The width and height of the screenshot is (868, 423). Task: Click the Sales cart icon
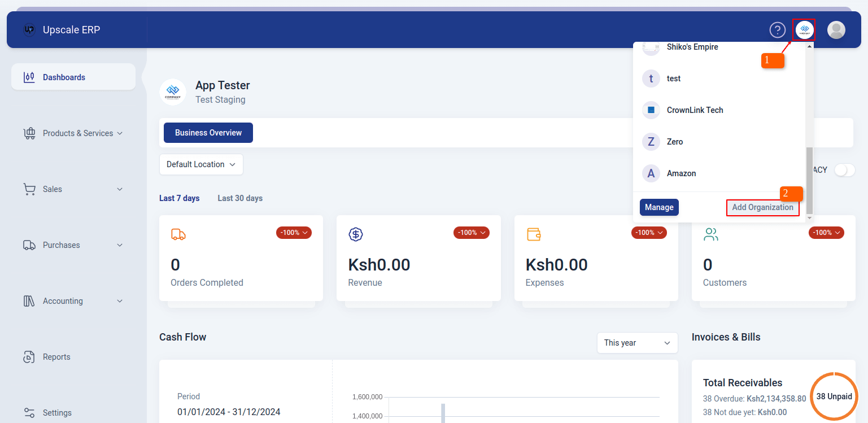click(x=29, y=189)
